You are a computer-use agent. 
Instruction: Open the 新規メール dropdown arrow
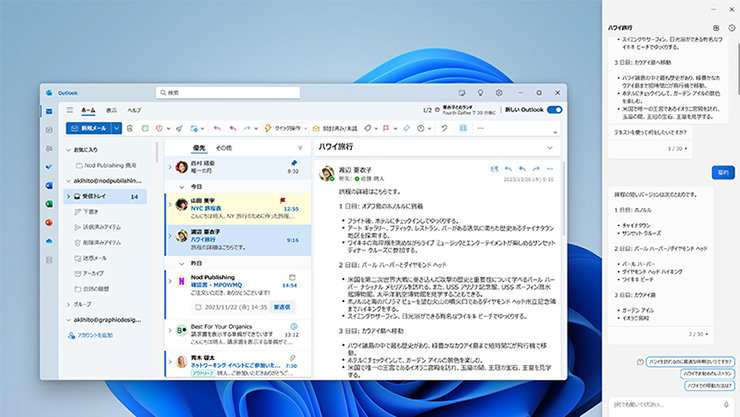point(117,128)
